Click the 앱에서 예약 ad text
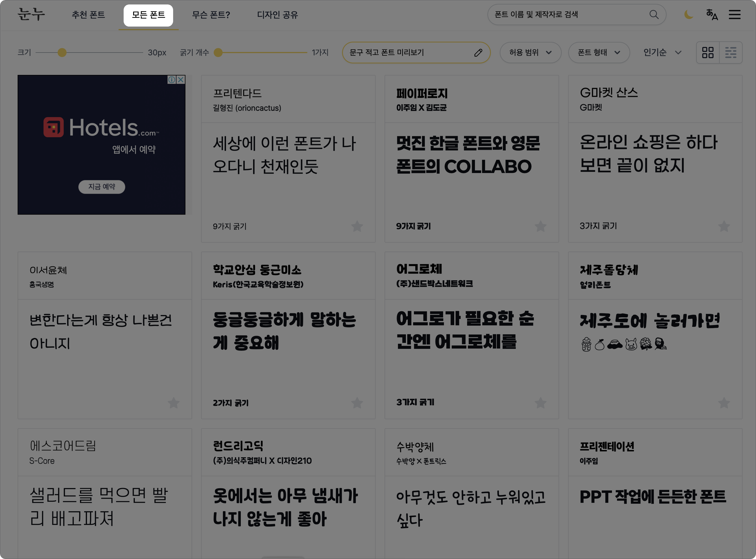Image resolution: width=756 pixels, height=559 pixels. click(134, 149)
